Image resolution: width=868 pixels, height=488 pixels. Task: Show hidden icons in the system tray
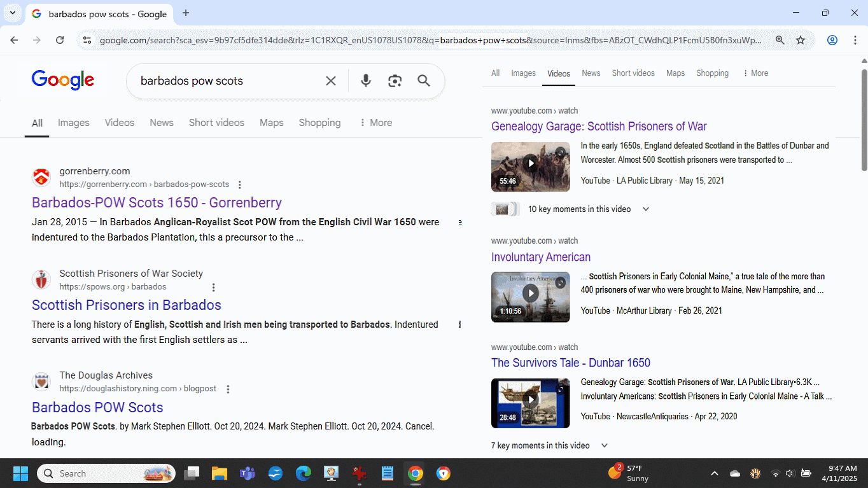coord(714,473)
